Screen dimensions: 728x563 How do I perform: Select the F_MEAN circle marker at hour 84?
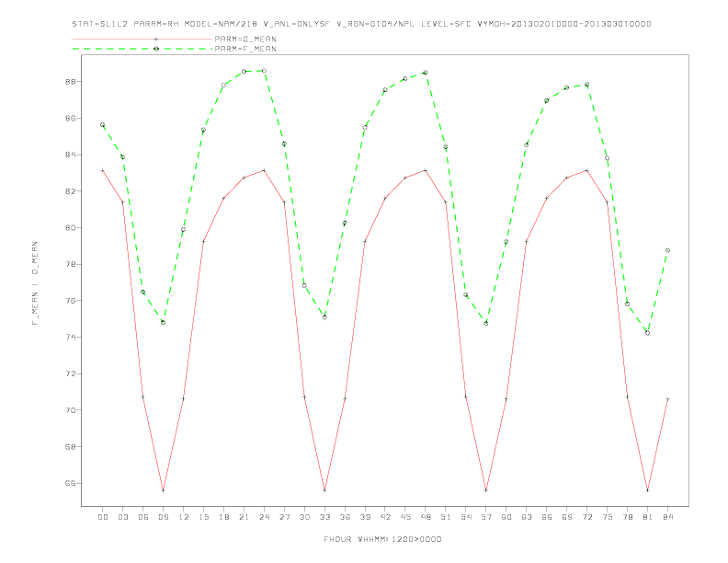coord(667,250)
